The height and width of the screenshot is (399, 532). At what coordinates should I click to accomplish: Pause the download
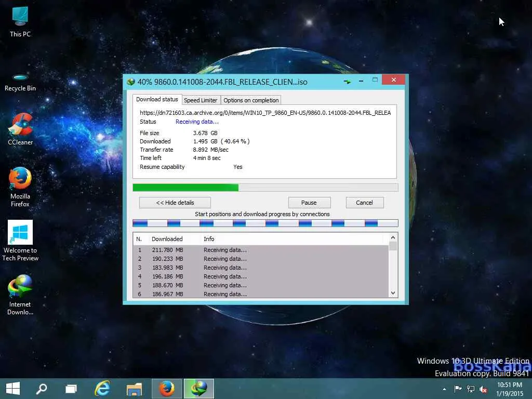pyautogui.click(x=309, y=203)
